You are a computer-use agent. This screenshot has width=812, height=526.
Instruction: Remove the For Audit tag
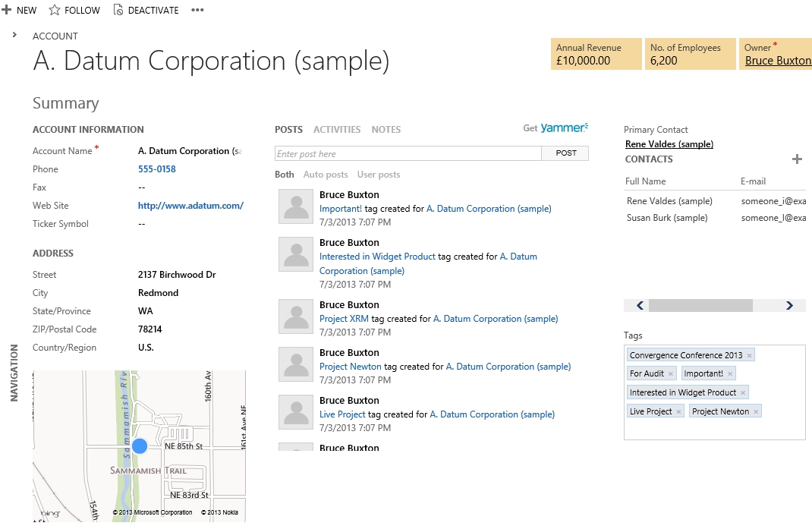pyautogui.click(x=671, y=373)
